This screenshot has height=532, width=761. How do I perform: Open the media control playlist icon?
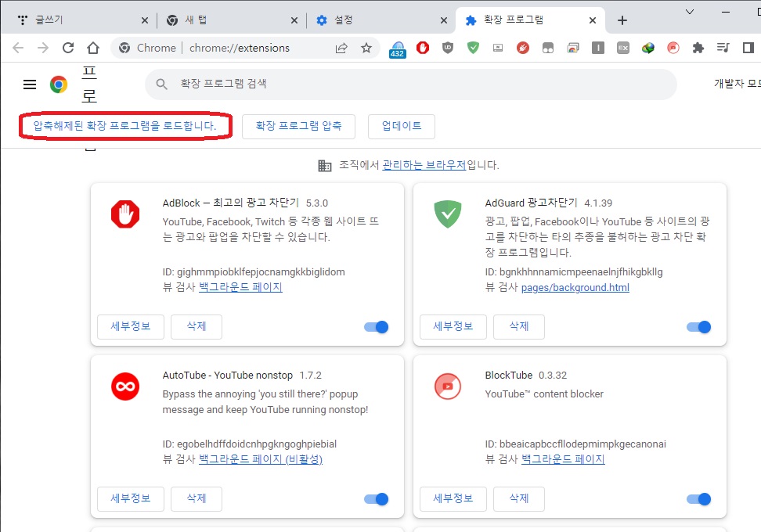[x=723, y=48]
